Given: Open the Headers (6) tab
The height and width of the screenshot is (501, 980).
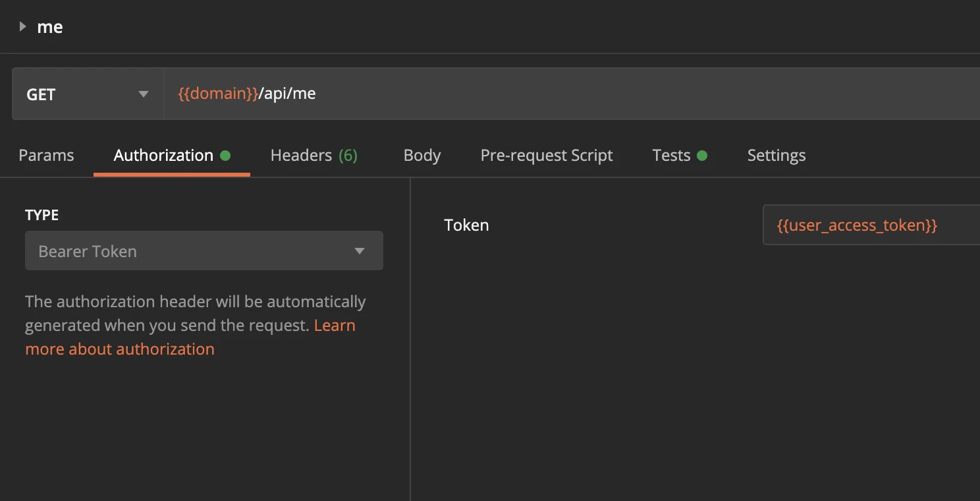Looking at the screenshot, I should 313,156.
